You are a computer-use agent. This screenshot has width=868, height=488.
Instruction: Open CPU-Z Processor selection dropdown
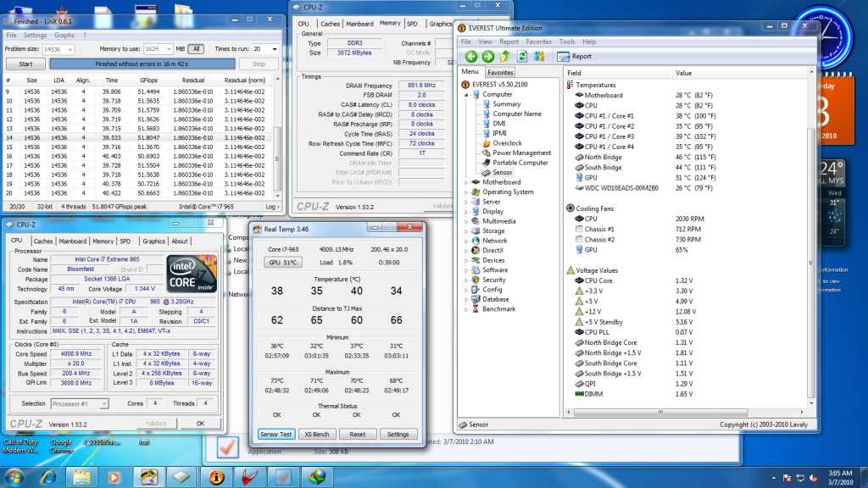[103, 404]
